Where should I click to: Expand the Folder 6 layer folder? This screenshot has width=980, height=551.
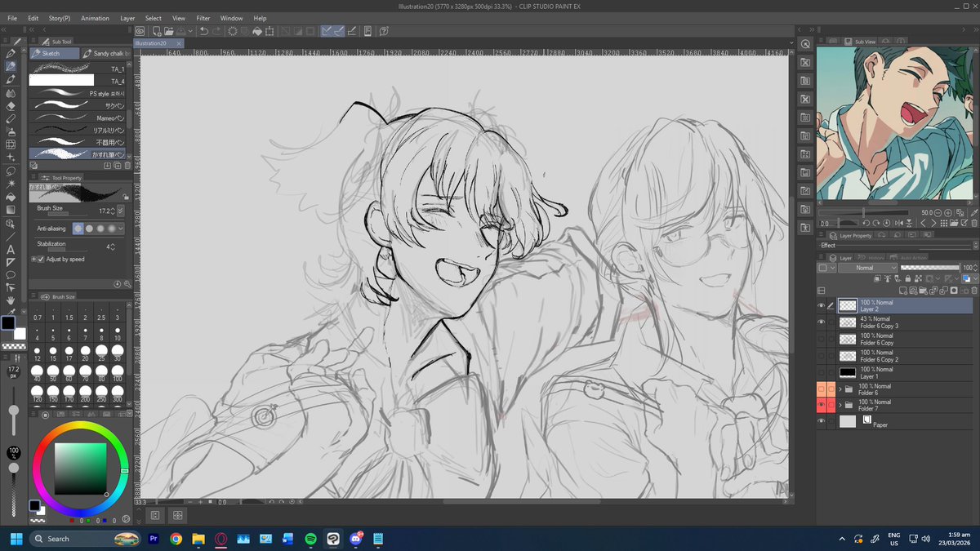pos(840,389)
